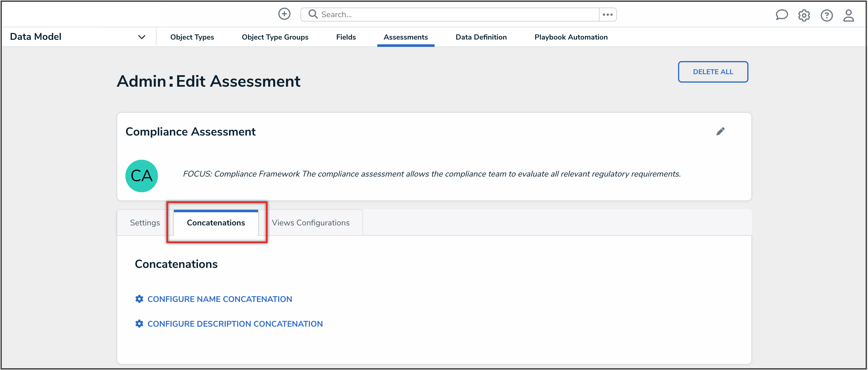Expand the Data Model dropdown
Viewport: 868px width, 370px height.
point(142,37)
